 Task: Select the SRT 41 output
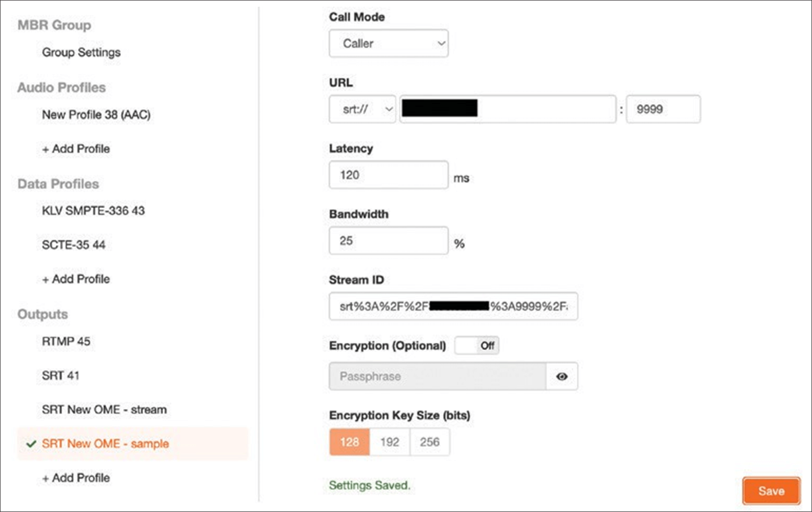point(60,375)
